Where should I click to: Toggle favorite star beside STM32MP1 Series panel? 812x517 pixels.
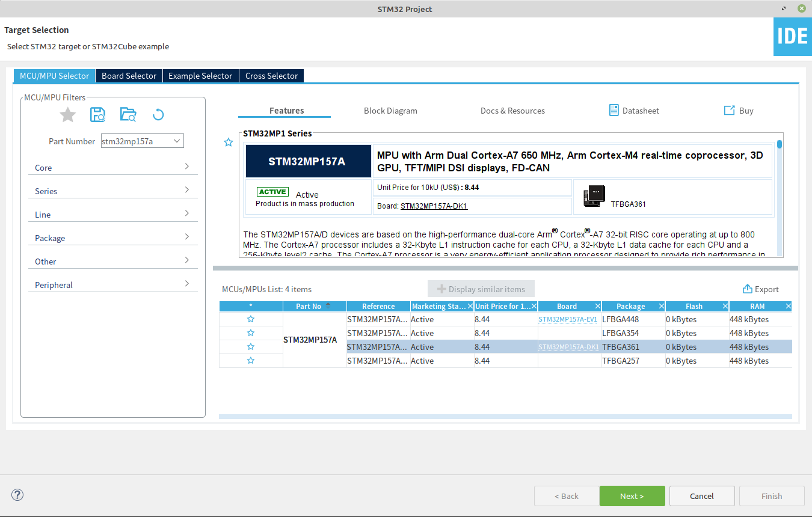point(229,142)
